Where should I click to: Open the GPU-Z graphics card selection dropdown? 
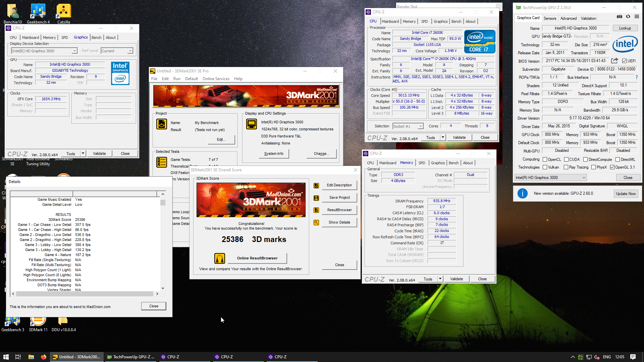point(551,178)
